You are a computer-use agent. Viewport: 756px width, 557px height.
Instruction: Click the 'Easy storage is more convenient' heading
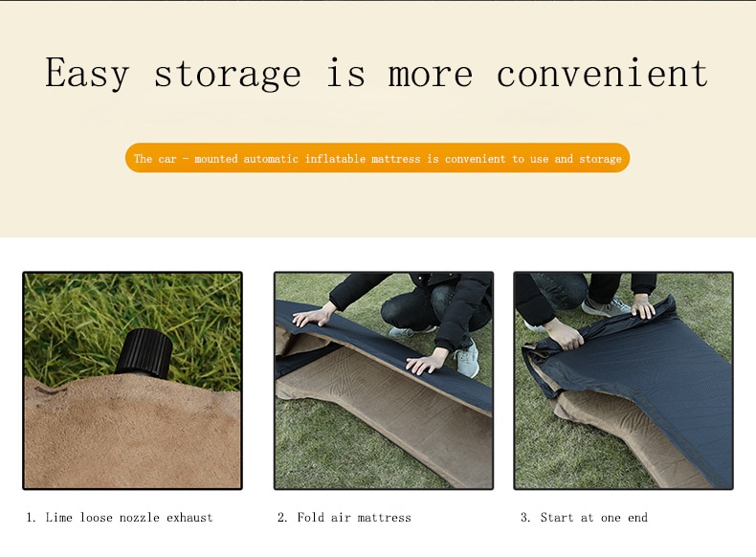tap(376, 74)
